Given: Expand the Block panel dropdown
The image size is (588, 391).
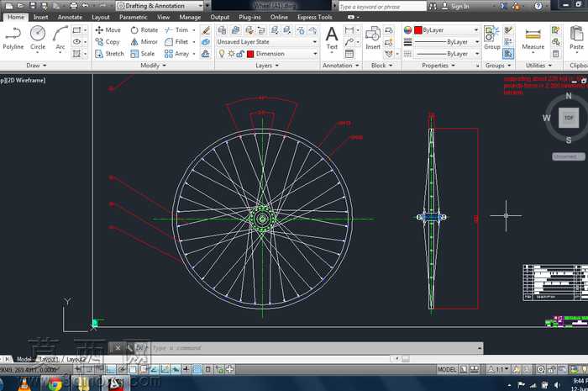Looking at the screenshot, I should coord(381,66).
